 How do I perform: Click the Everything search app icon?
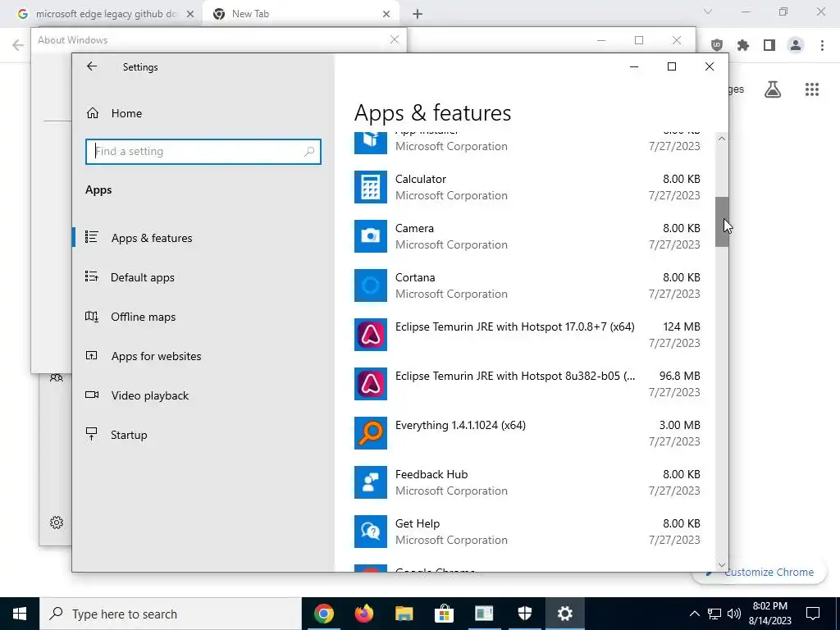coord(370,433)
